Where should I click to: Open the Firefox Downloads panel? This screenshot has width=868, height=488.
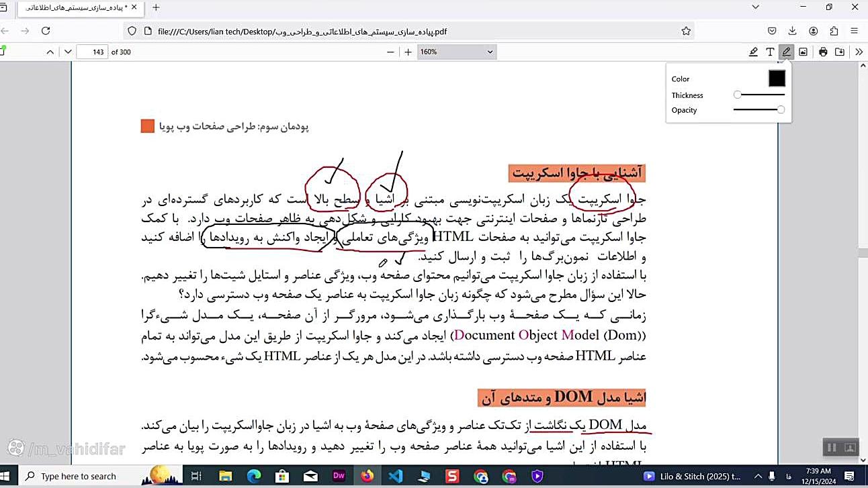tap(793, 31)
